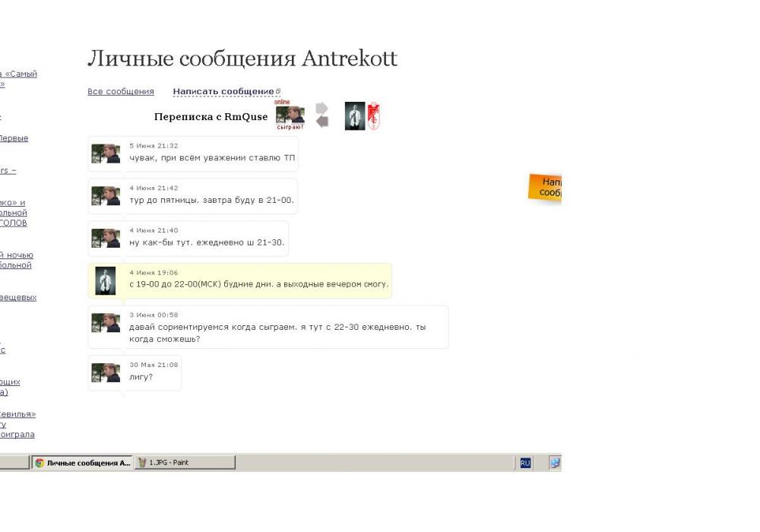Click message 'тур до пятницы. завтра буду в 21-00.'
Image resolution: width=760 pixels, height=532 pixels.
pos(211,200)
